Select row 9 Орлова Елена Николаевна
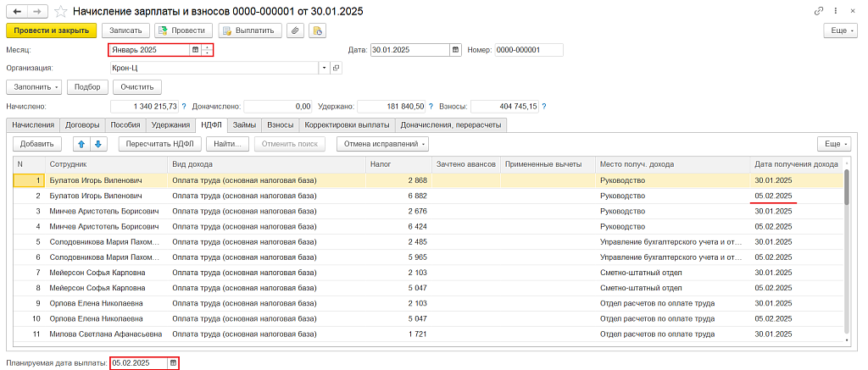 pos(428,303)
